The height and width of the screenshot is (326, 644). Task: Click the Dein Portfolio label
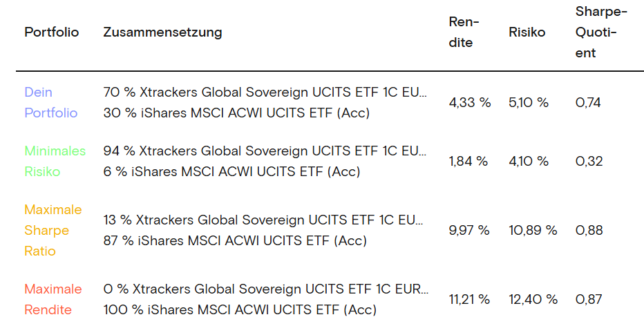50,102
